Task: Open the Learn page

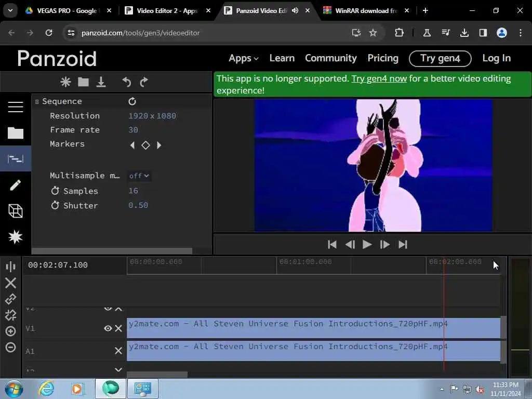Action: [x=282, y=58]
